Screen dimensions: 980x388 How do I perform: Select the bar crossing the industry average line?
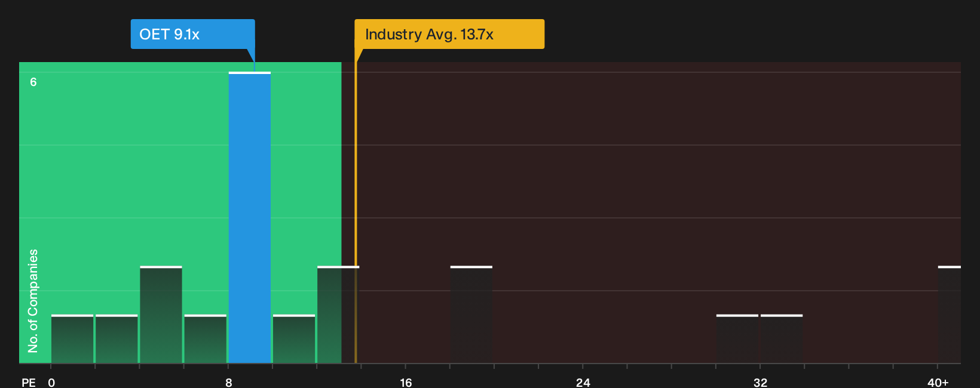(338, 315)
